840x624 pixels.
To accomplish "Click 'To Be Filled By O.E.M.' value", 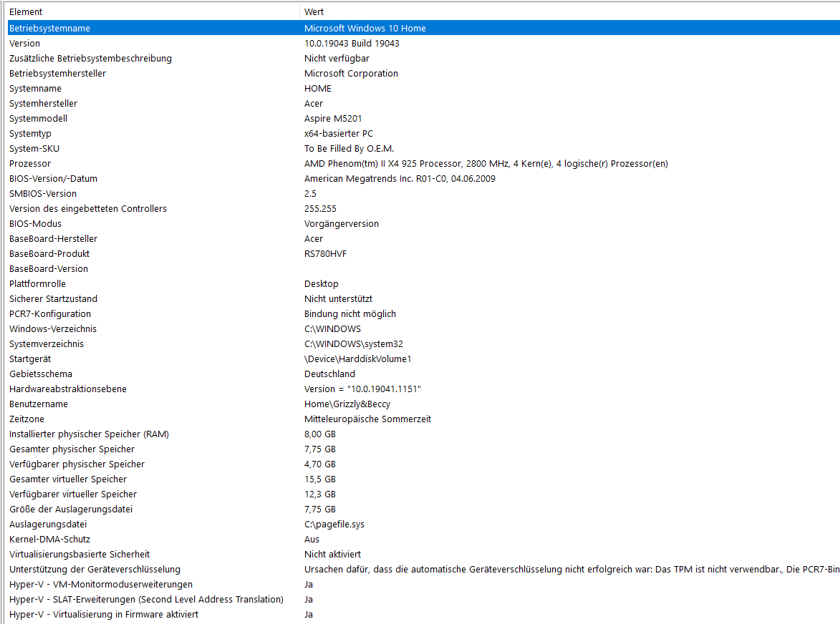I will click(x=349, y=148).
